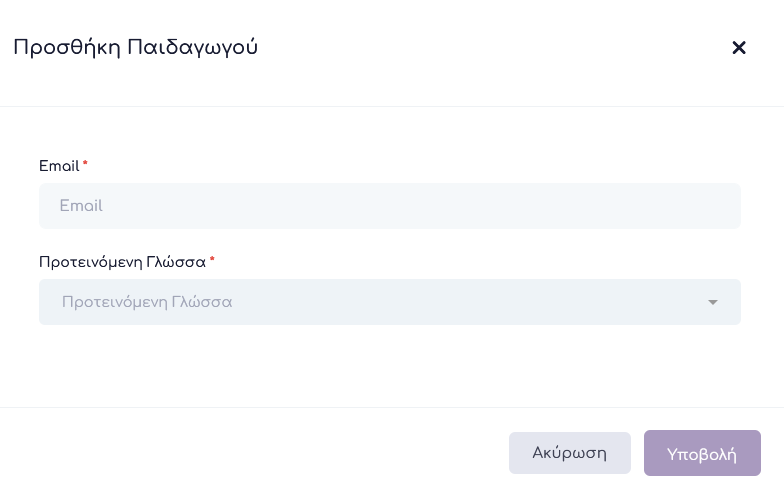The width and height of the screenshot is (784, 486).
Task: Focus the Email placeholder text
Action: [81, 206]
